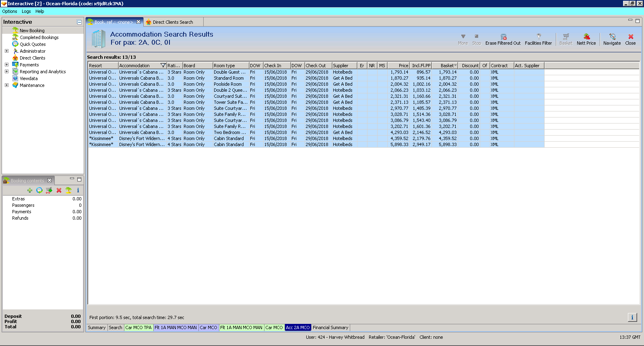The width and height of the screenshot is (644, 346).
Task: Maximize the Booking contents panel
Action: click(x=79, y=179)
